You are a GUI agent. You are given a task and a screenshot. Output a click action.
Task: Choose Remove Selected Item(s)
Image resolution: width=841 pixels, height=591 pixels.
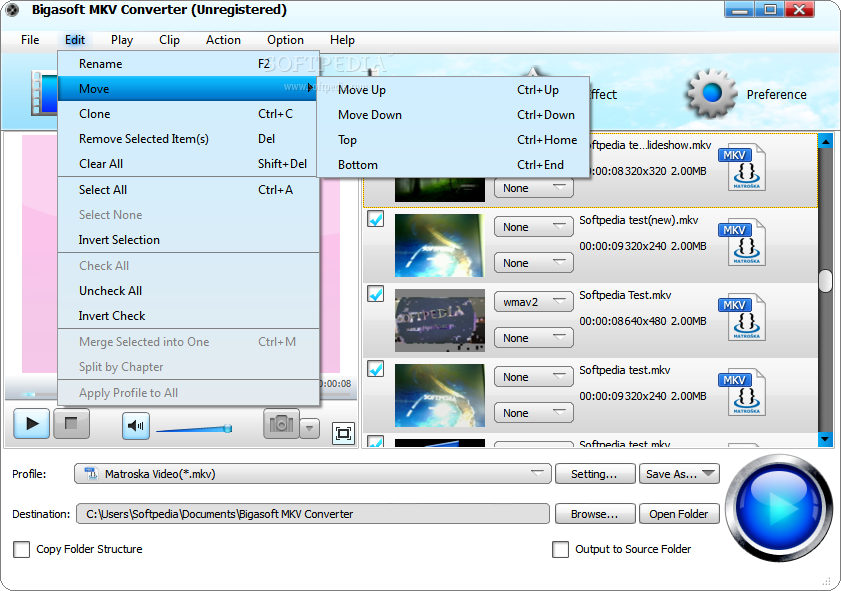point(188,139)
